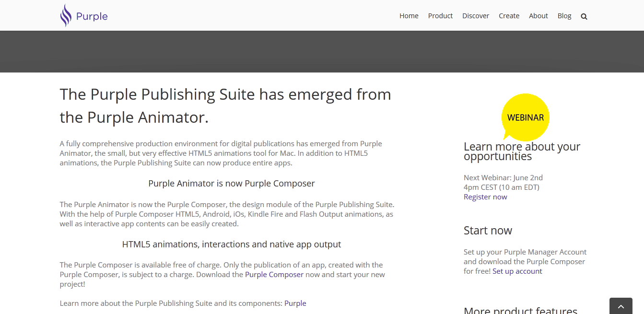Click the Purple wordmark text in header
This screenshot has width=644, height=314.
92,17
